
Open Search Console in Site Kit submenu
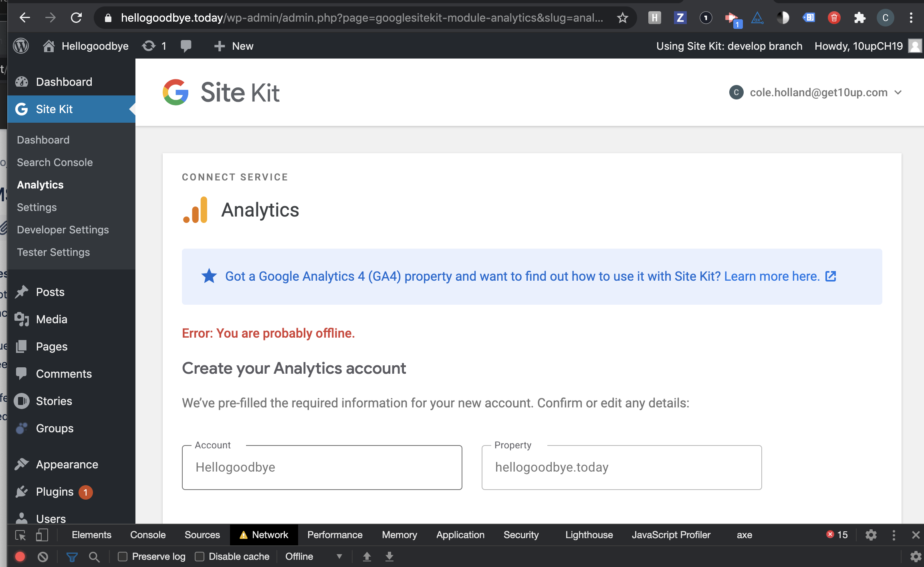pos(55,162)
